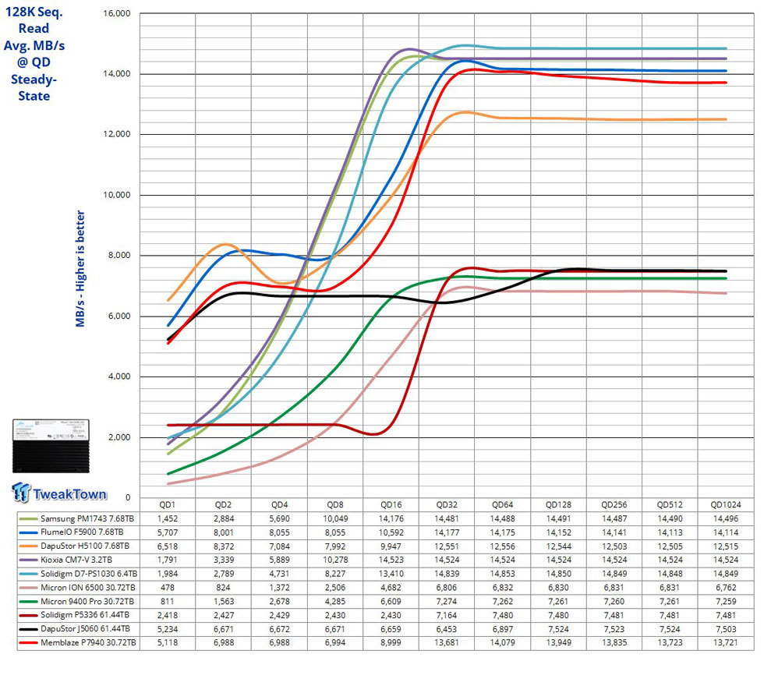Viewport: 764px width, 700px height.
Task: Select the Samsung PM1743 7.68TB legend label
Action: tap(87, 519)
